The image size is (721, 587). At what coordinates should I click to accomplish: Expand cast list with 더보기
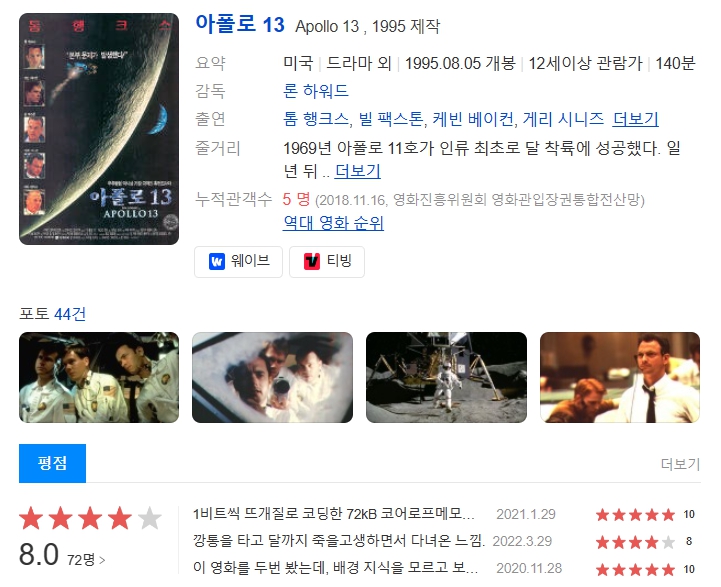tap(635, 119)
